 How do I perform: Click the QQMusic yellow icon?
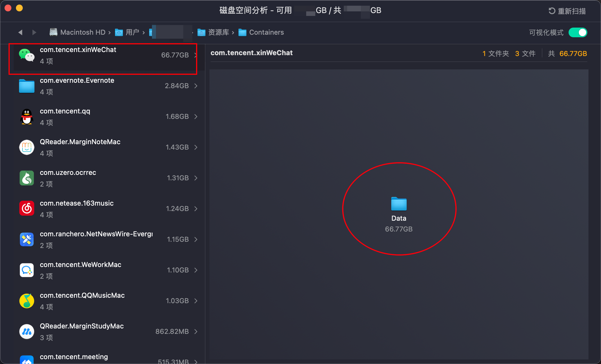click(27, 301)
